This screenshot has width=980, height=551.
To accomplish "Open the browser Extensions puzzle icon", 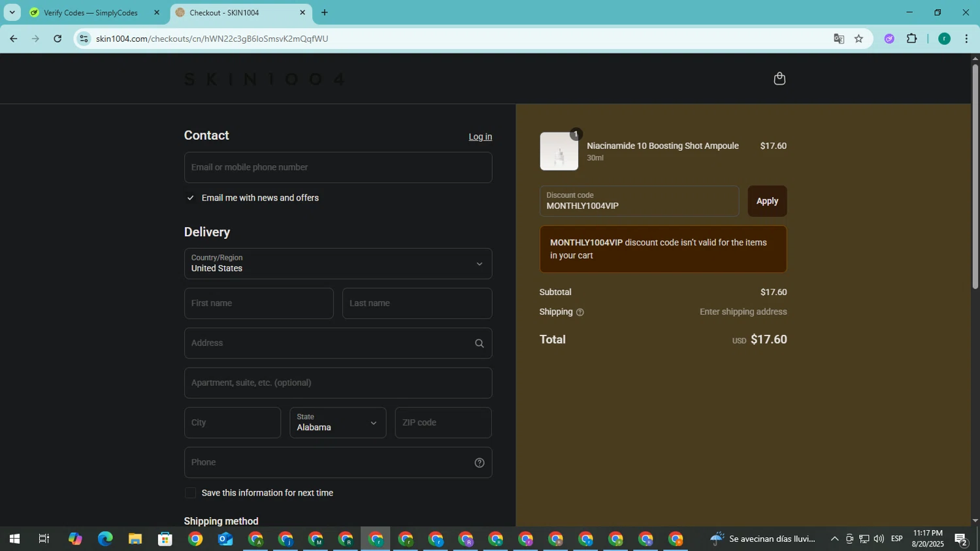I will tap(911, 39).
